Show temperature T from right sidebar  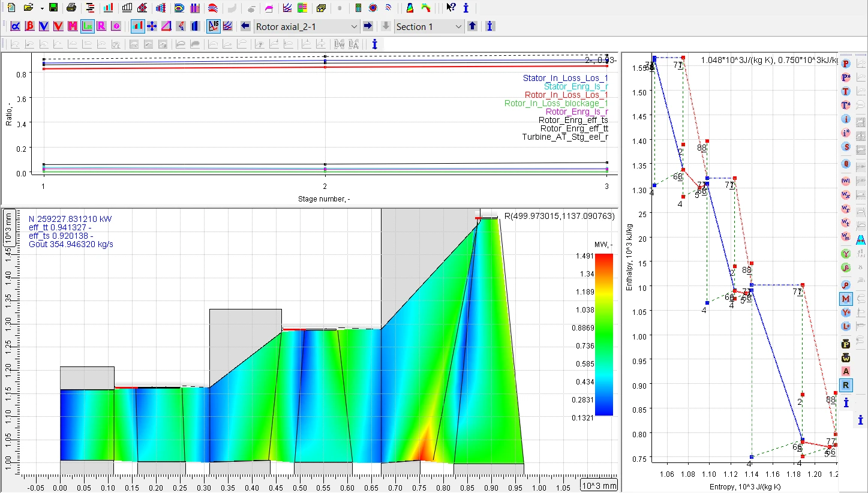[846, 92]
